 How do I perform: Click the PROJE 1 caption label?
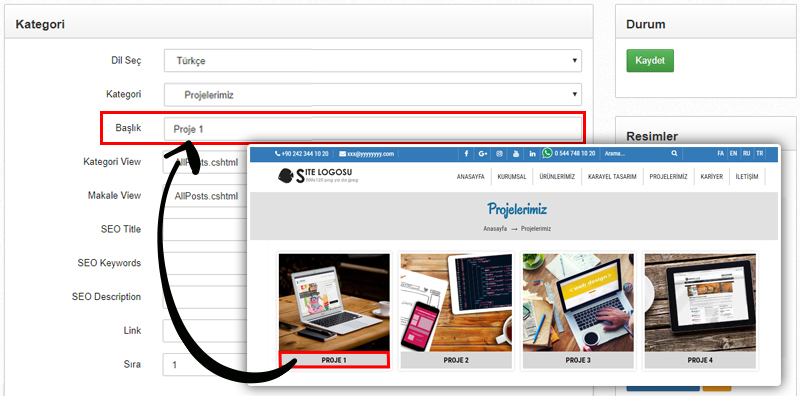[334, 360]
